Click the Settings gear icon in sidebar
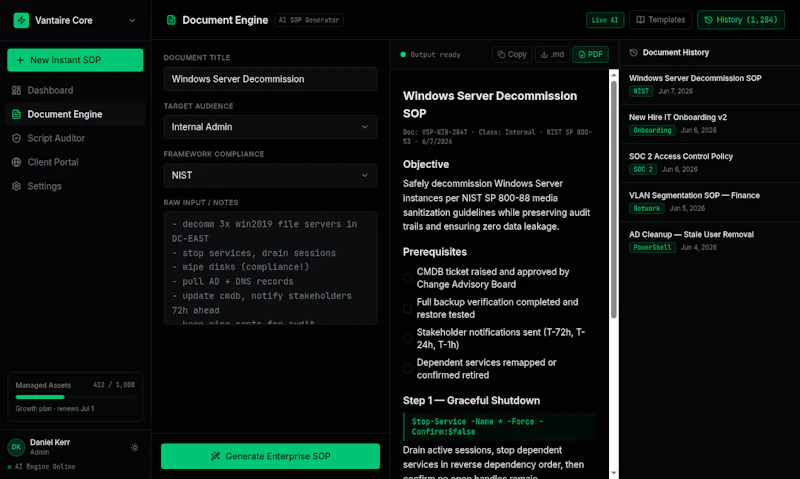The width and height of the screenshot is (800, 479). 16,186
